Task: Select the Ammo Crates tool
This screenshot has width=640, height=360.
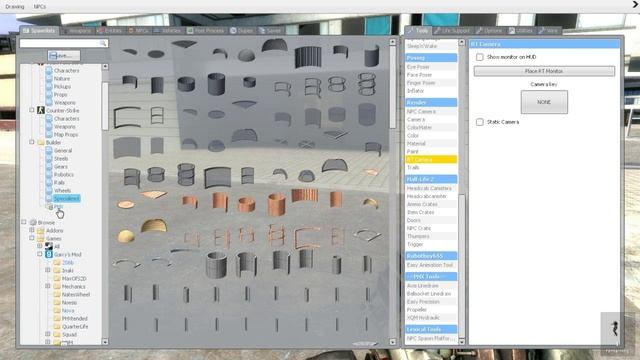Action: point(431,204)
